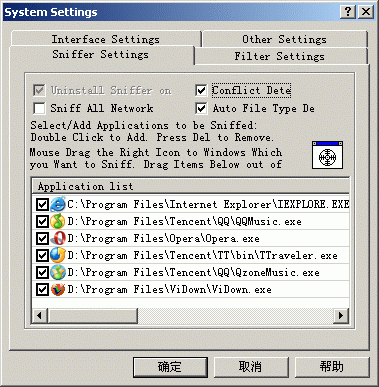Image resolution: width=379 pixels, height=387 pixels.
Task: Click the red Opera icon
Action: [58, 238]
